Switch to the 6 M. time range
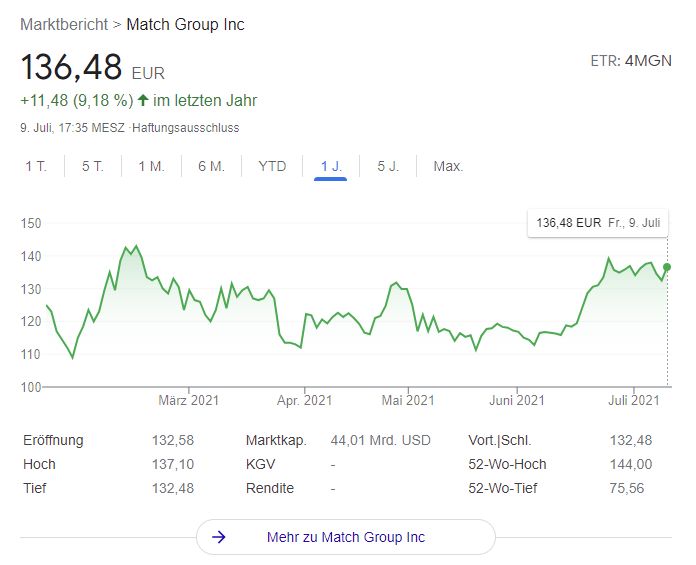Image resolution: width=696 pixels, height=565 pixels. pos(211,166)
